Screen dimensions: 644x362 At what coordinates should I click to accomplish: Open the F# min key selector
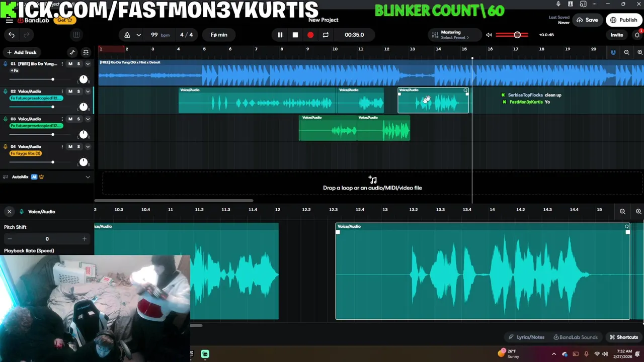click(x=219, y=35)
